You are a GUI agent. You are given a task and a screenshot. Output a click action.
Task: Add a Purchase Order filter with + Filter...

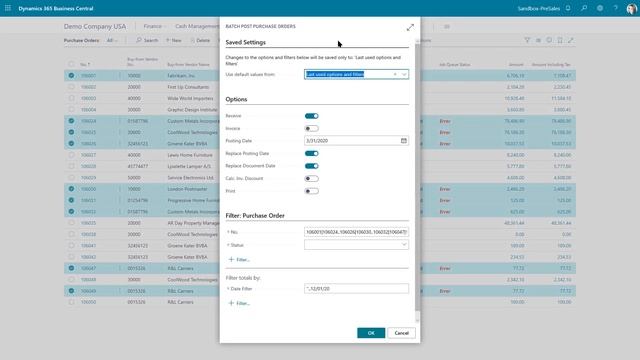(x=239, y=260)
